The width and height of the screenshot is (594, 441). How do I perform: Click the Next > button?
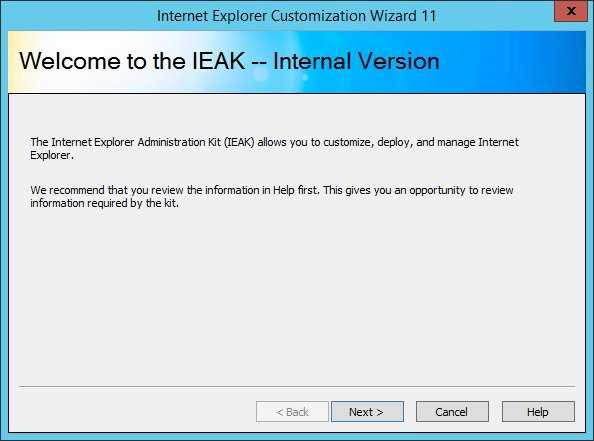[367, 411]
